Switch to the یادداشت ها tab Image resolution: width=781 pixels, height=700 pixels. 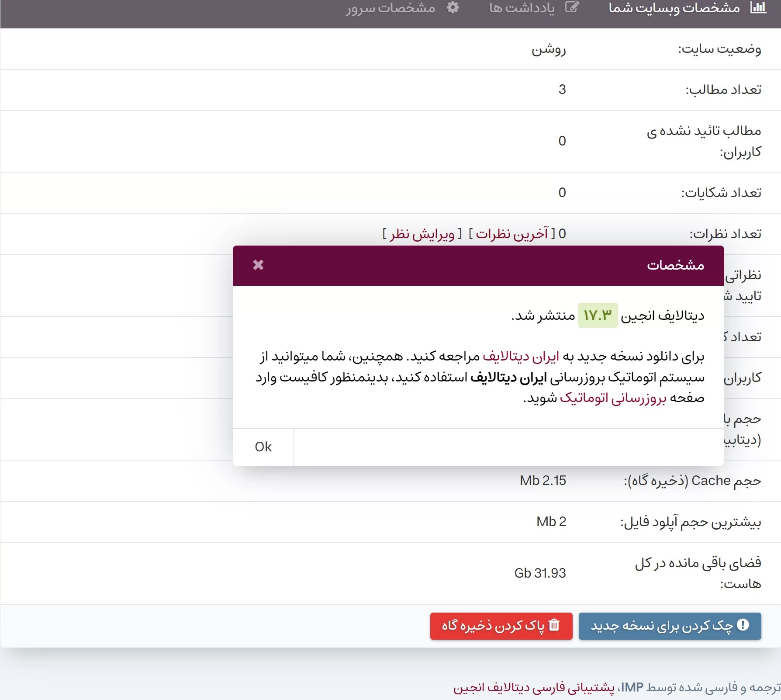coord(522,8)
